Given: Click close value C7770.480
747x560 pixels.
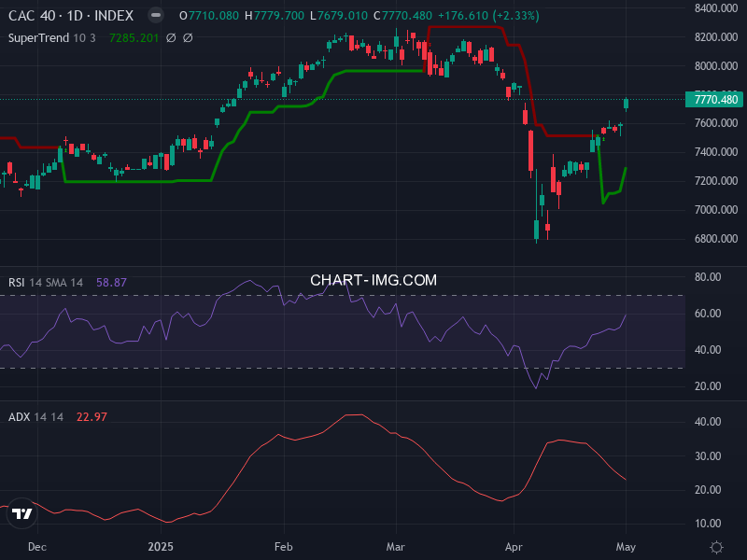Looking at the screenshot, I should pos(402,16).
